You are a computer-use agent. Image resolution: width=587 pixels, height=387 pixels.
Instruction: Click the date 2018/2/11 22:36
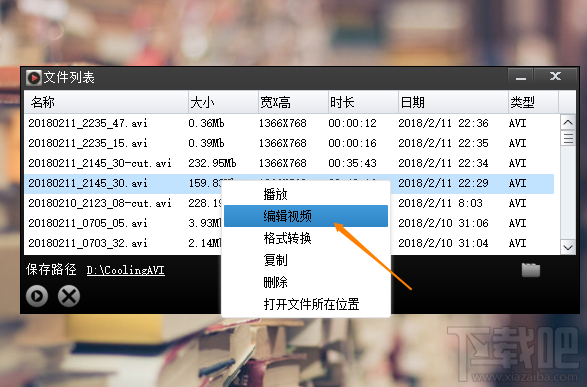click(x=443, y=123)
